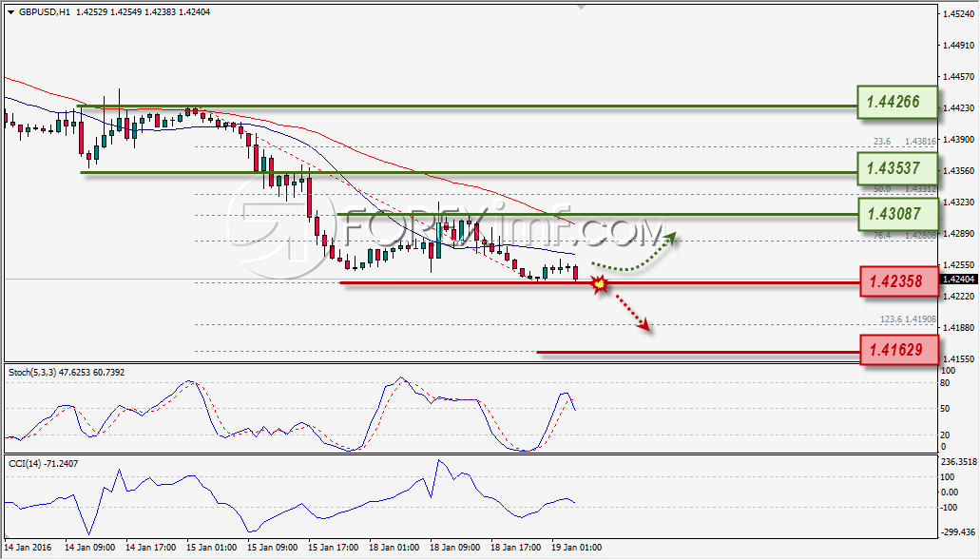Click the time axis label 15 Jan 17:00

[x=333, y=548]
